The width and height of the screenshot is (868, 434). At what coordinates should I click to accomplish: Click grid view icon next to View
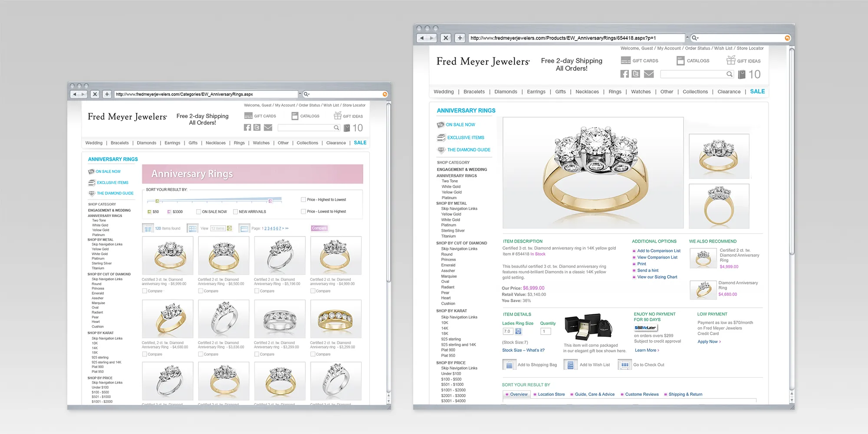(x=193, y=228)
